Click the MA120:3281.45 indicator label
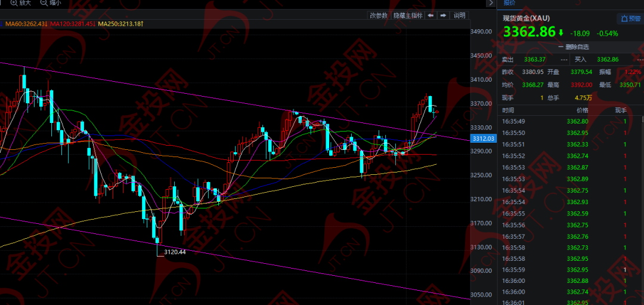Image resolution: width=644 pixels, height=305 pixels. [x=72, y=24]
